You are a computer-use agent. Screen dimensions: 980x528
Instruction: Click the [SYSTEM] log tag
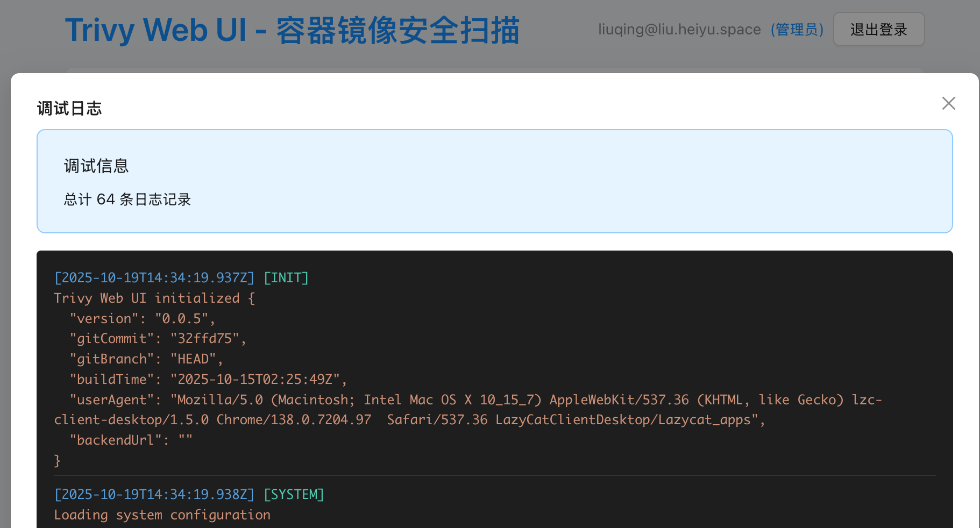coord(294,495)
